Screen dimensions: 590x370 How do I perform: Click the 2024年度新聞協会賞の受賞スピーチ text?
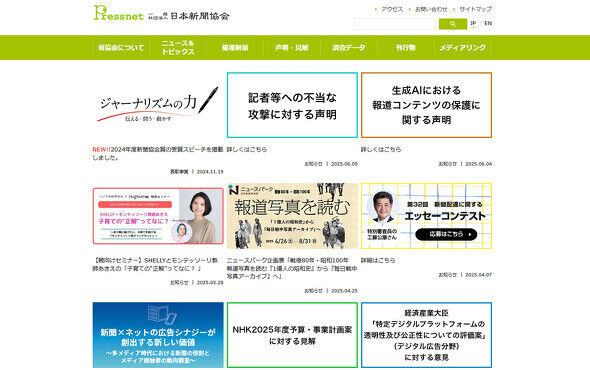tap(158, 154)
